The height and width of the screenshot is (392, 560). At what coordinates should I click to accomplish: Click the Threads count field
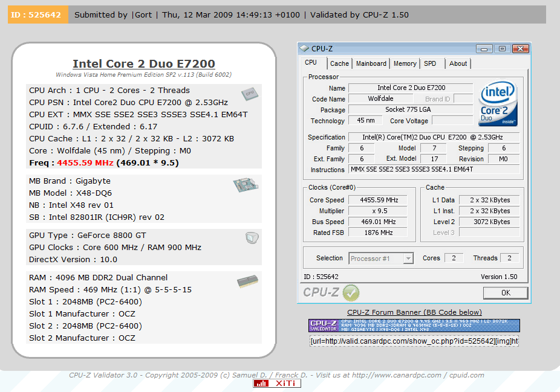[x=510, y=258]
